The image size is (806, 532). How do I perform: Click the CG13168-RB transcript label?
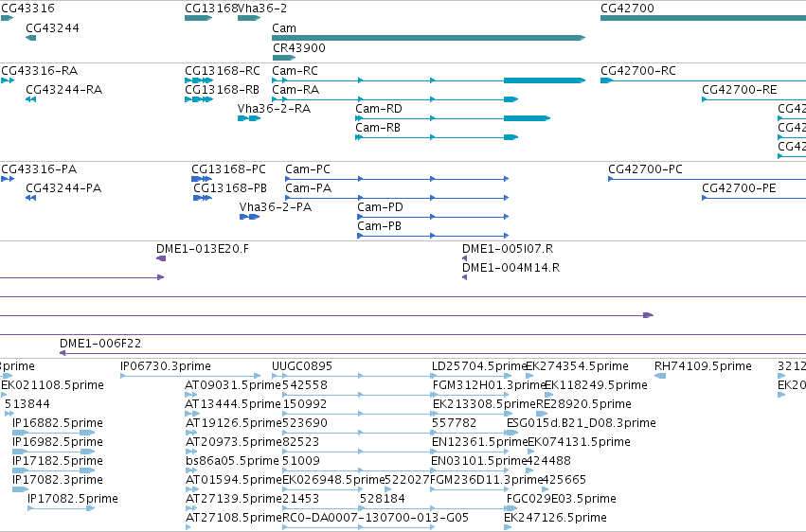coord(222,90)
